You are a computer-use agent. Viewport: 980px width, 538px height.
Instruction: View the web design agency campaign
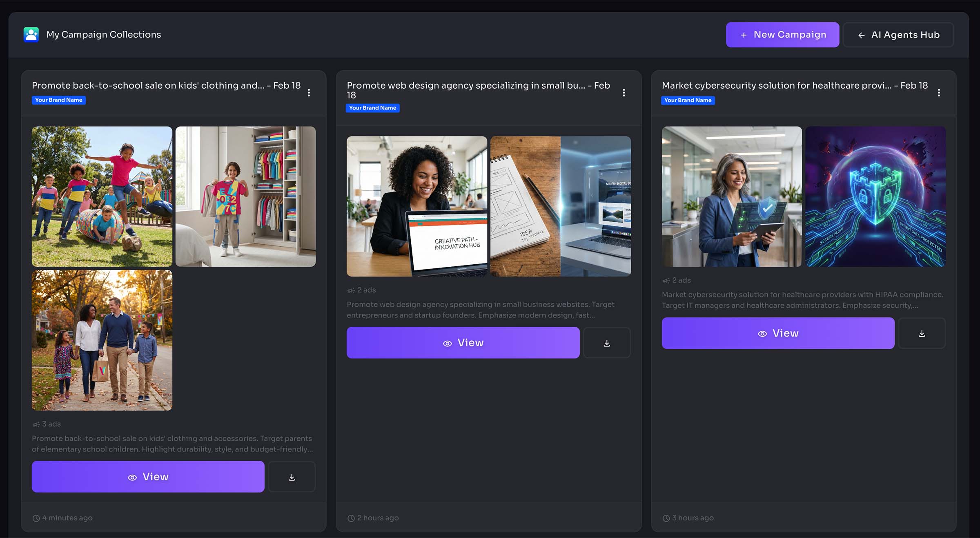pyautogui.click(x=463, y=343)
